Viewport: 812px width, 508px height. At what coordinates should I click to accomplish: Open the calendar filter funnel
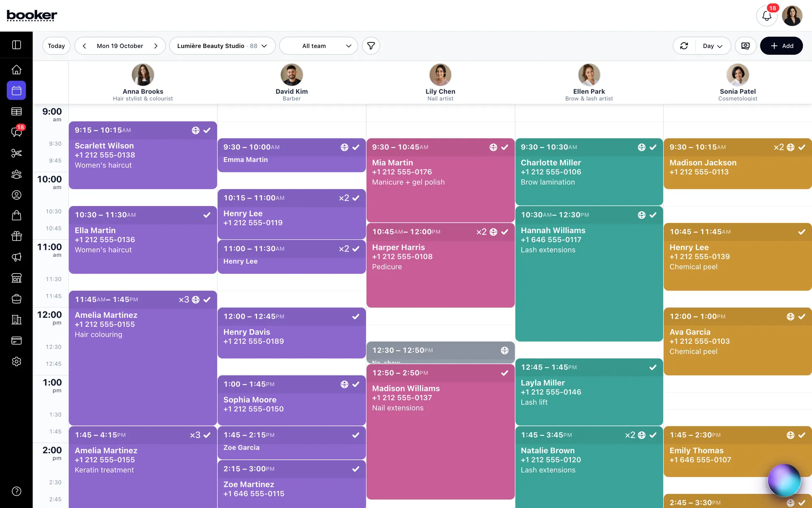coord(371,46)
